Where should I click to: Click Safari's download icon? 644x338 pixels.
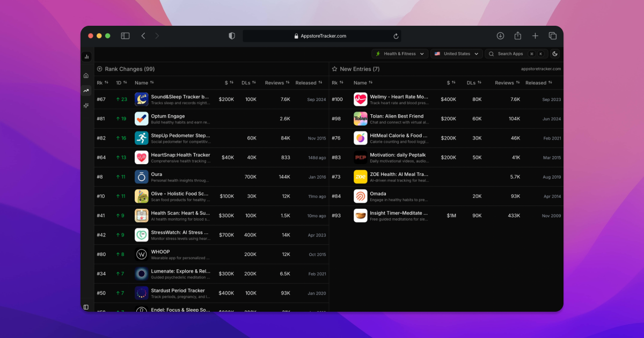pyautogui.click(x=500, y=36)
